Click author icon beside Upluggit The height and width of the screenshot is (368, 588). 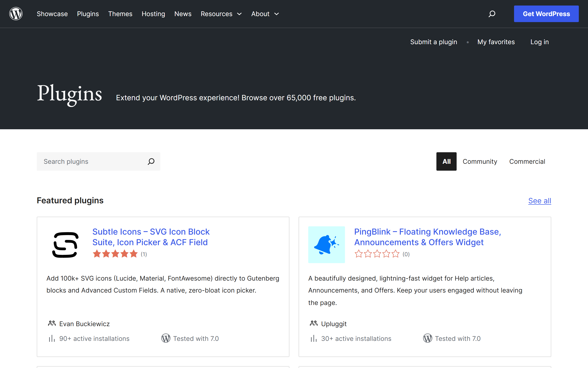[x=314, y=323]
